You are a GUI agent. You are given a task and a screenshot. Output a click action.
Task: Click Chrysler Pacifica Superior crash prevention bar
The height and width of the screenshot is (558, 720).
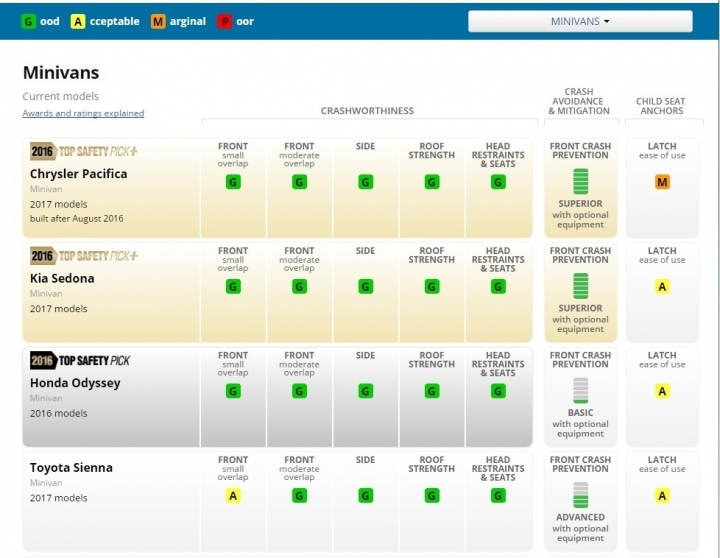click(x=580, y=181)
